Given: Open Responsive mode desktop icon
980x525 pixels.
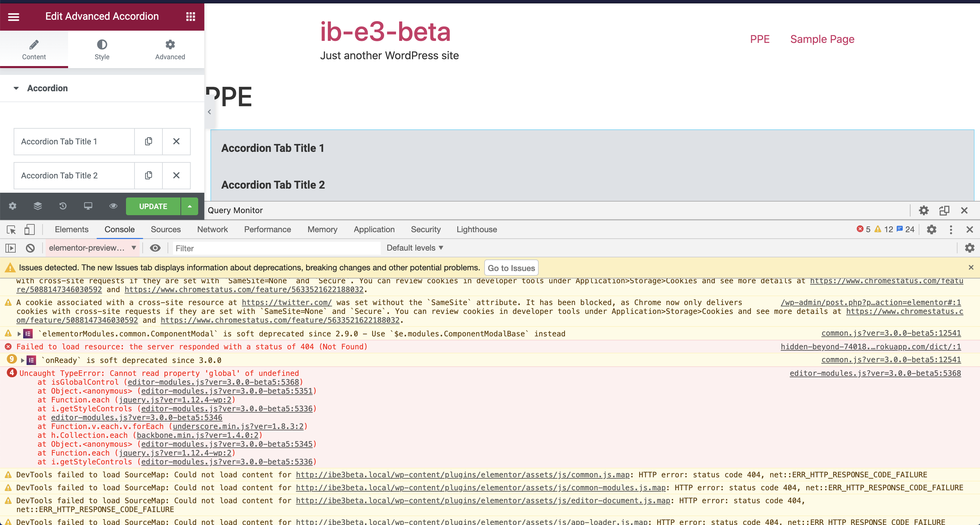Looking at the screenshot, I should point(88,206).
